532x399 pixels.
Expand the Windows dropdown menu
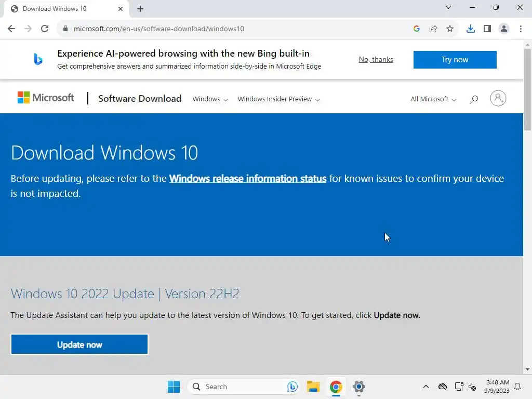(x=210, y=99)
